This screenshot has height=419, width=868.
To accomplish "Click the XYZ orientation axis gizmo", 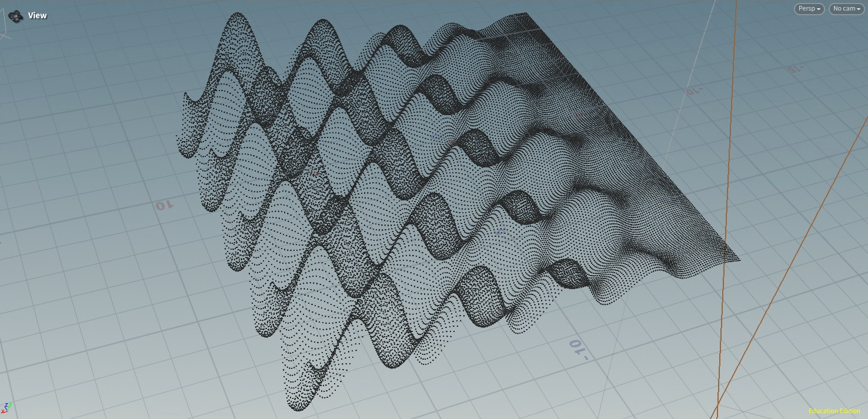I will 6,407.
